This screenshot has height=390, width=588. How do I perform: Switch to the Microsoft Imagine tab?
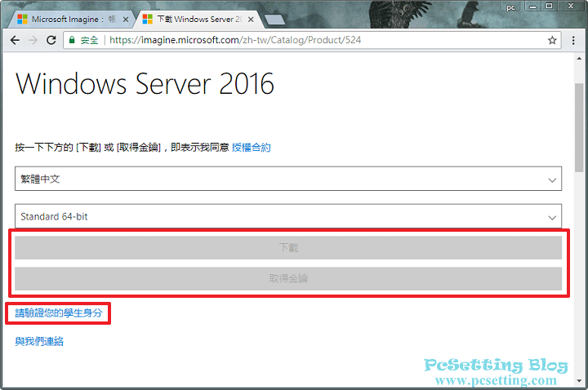click(69, 18)
